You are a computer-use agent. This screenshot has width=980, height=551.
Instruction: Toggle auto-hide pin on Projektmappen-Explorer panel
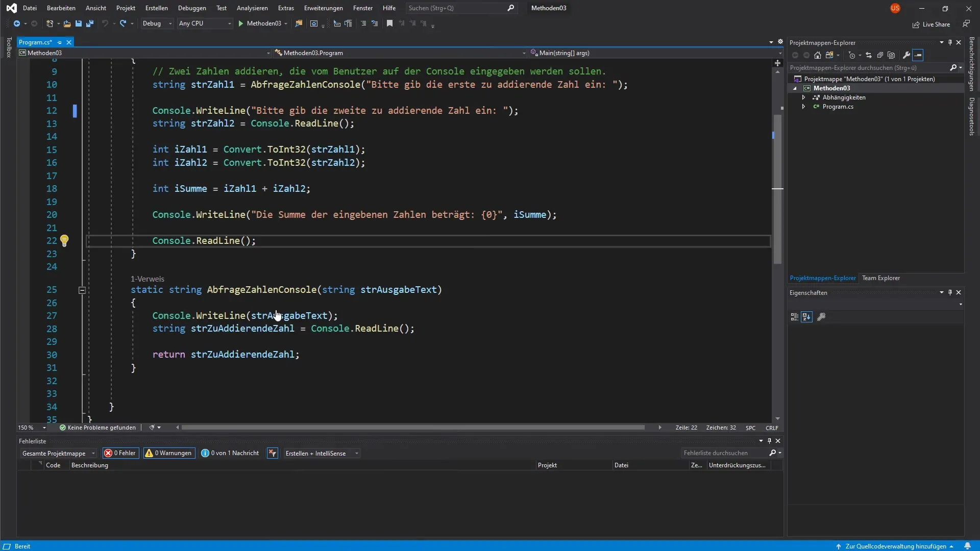point(950,42)
